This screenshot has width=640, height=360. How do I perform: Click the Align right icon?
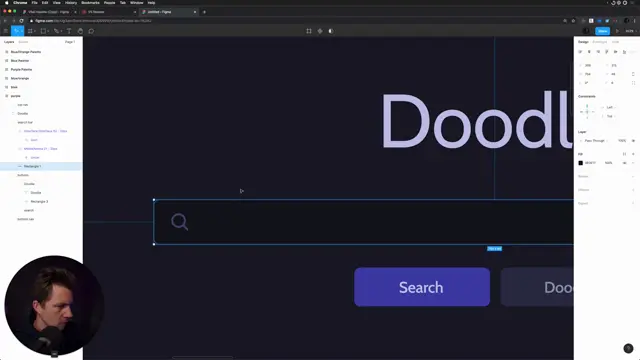(x=598, y=52)
